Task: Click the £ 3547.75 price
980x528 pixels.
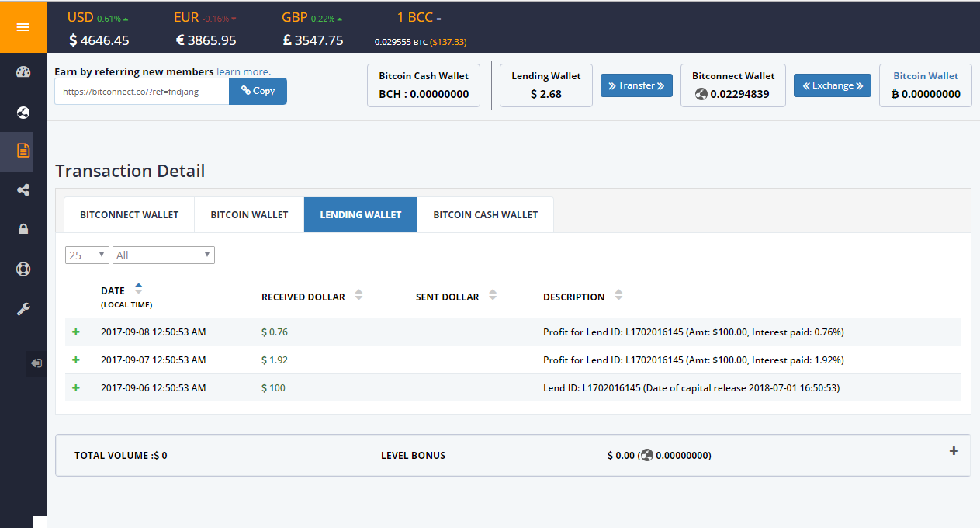Action: 313,40
